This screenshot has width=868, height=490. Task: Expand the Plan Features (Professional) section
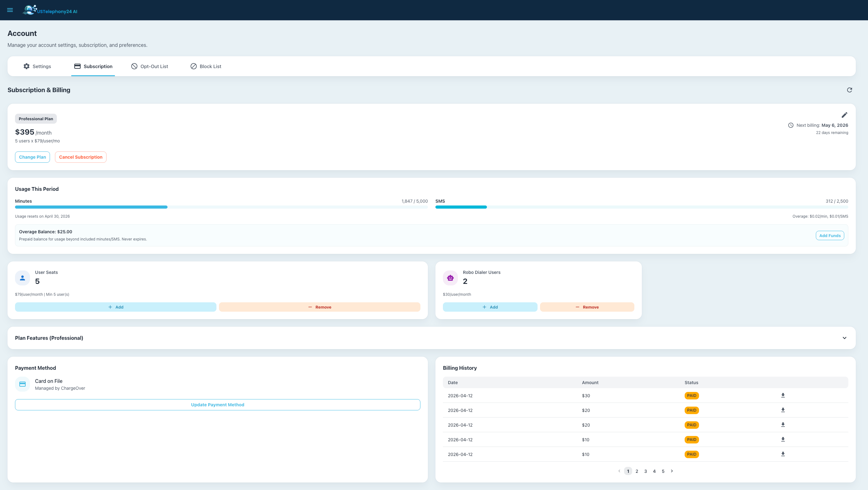(844, 338)
